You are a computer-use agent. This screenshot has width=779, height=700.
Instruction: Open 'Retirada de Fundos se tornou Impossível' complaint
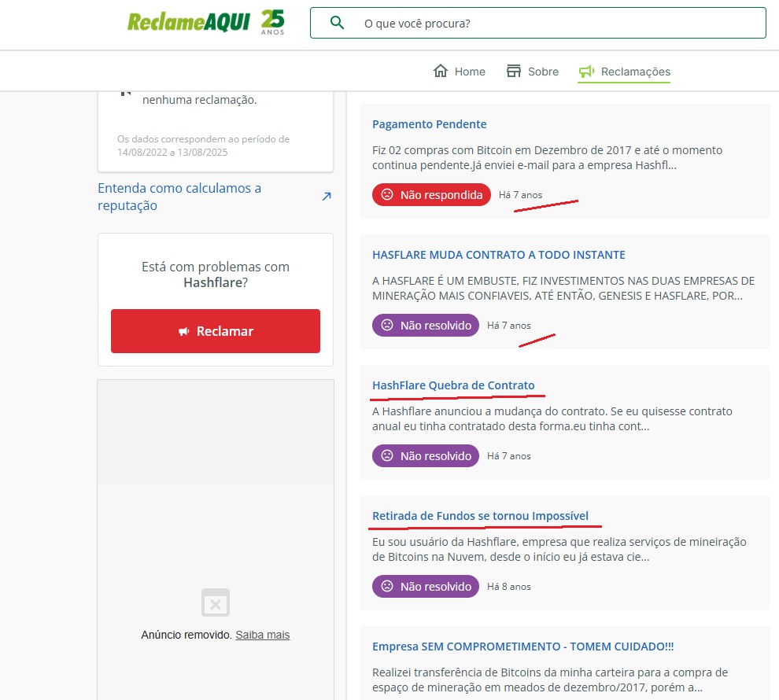pyautogui.click(x=481, y=516)
